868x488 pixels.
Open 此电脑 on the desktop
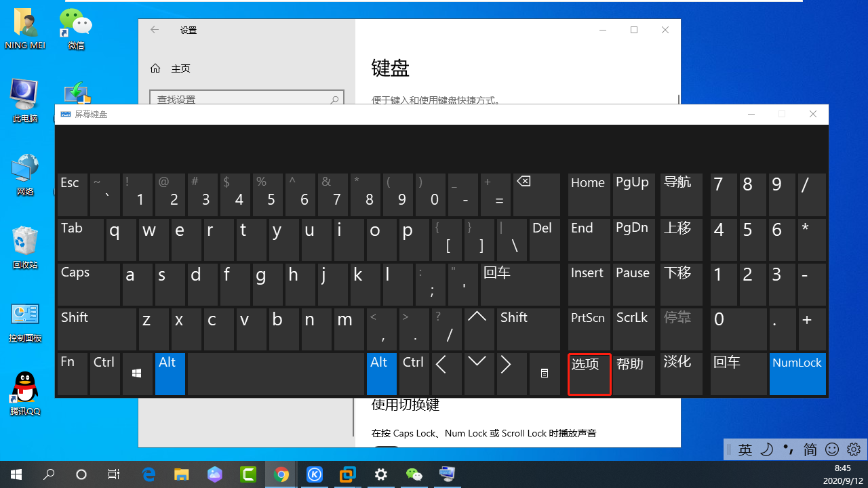(24, 100)
